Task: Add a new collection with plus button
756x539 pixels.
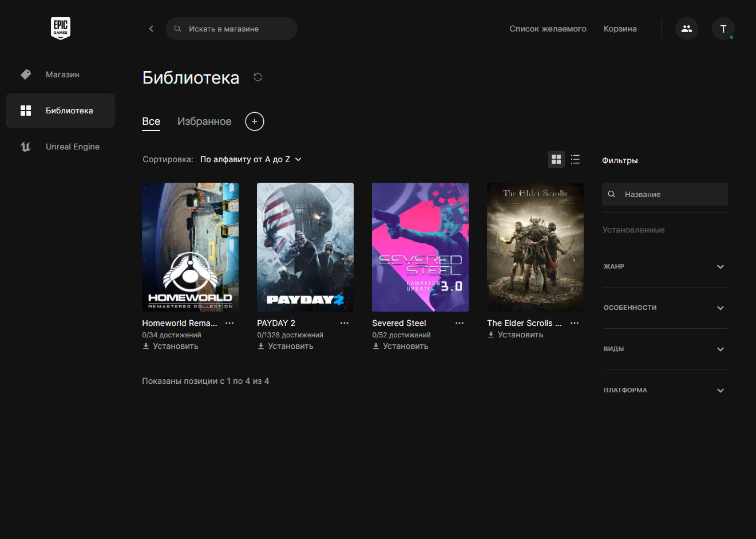Action: point(255,121)
